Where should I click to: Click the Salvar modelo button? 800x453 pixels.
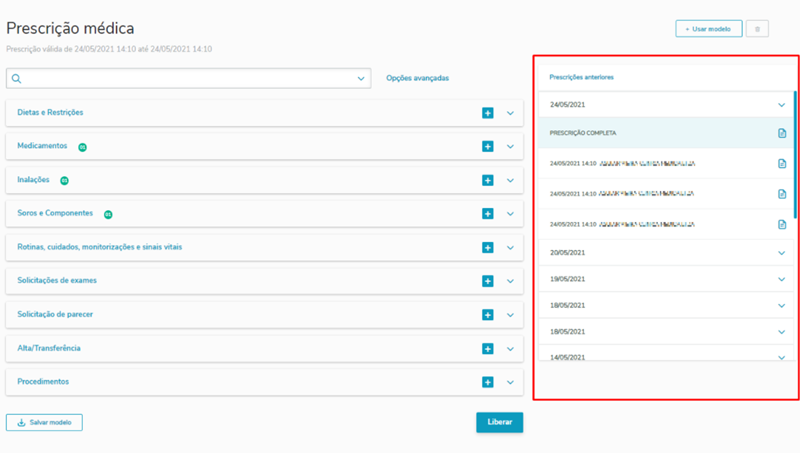(44, 422)
